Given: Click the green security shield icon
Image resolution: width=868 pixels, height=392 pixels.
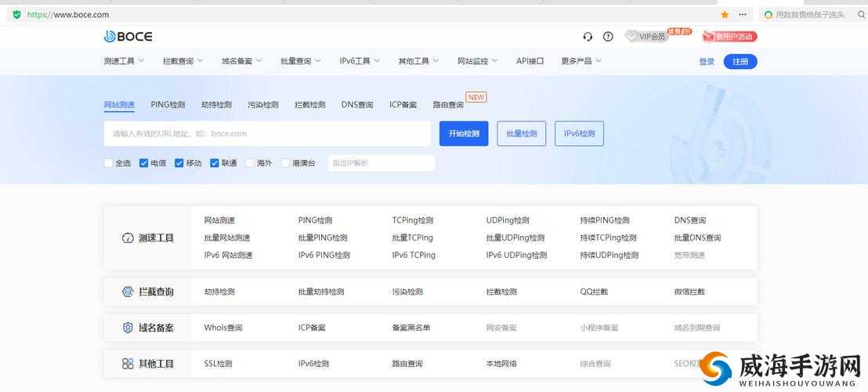Looking at the screenshot, I should [16, 14].
